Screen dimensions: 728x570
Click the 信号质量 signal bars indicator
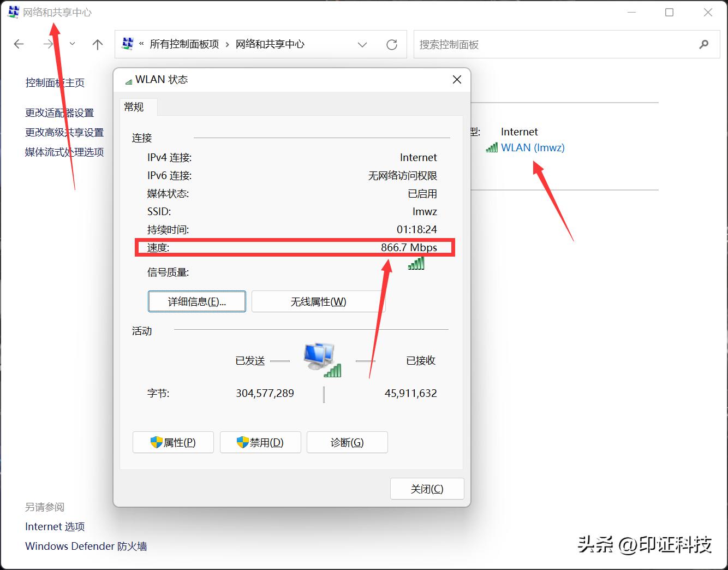click(x=416, y=263)
